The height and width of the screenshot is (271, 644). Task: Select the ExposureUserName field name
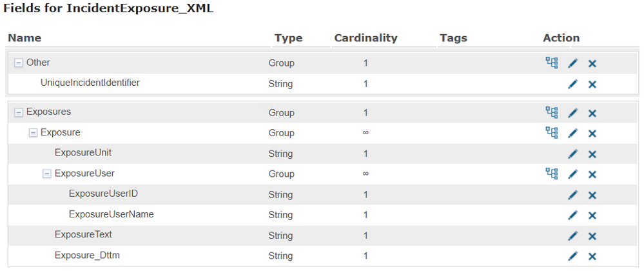(x=111, y=214)
